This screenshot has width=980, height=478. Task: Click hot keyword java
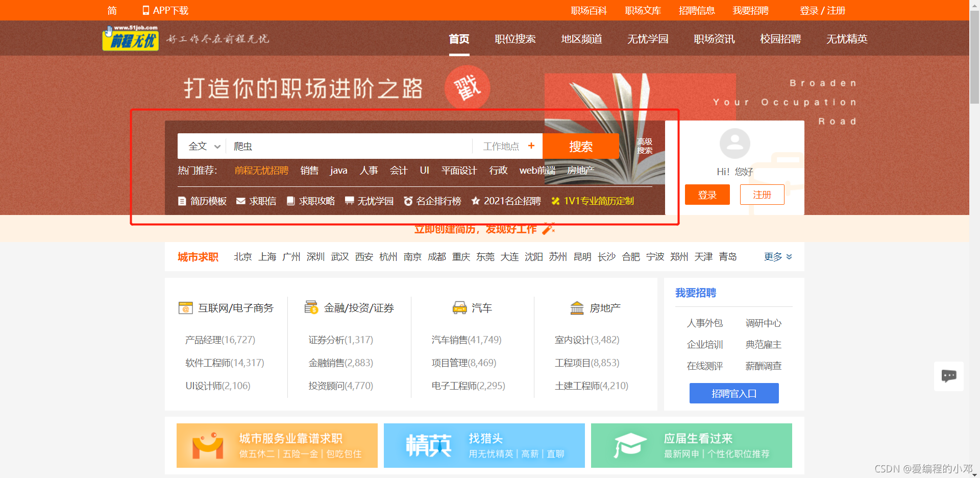[x=338, y=170]
